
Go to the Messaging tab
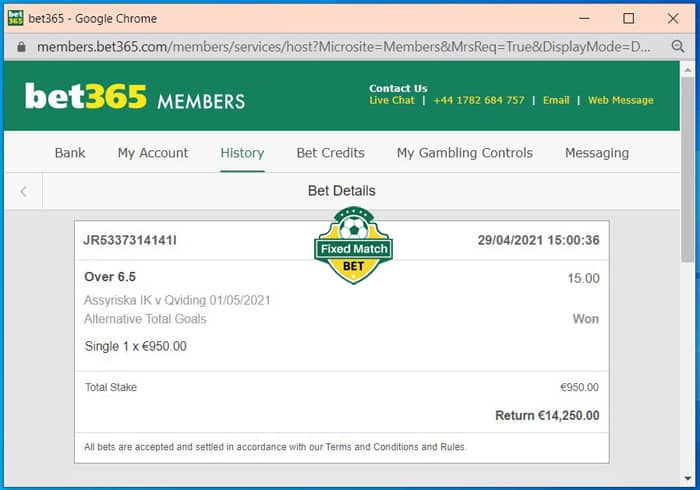tap(597, 153)
